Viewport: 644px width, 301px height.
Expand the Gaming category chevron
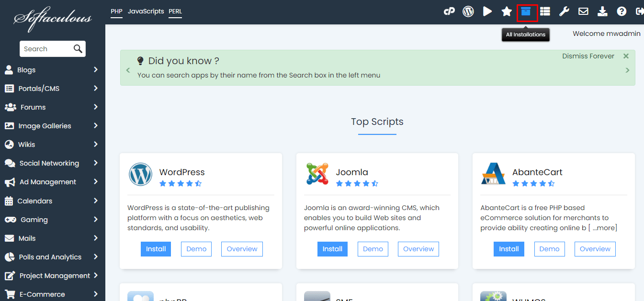point(96,220)
